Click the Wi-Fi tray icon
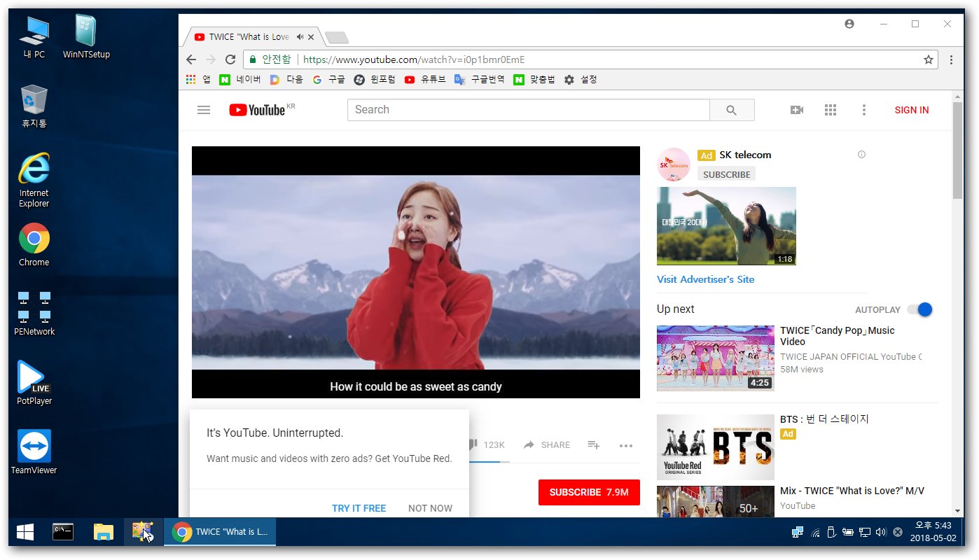 pos(815,532)
